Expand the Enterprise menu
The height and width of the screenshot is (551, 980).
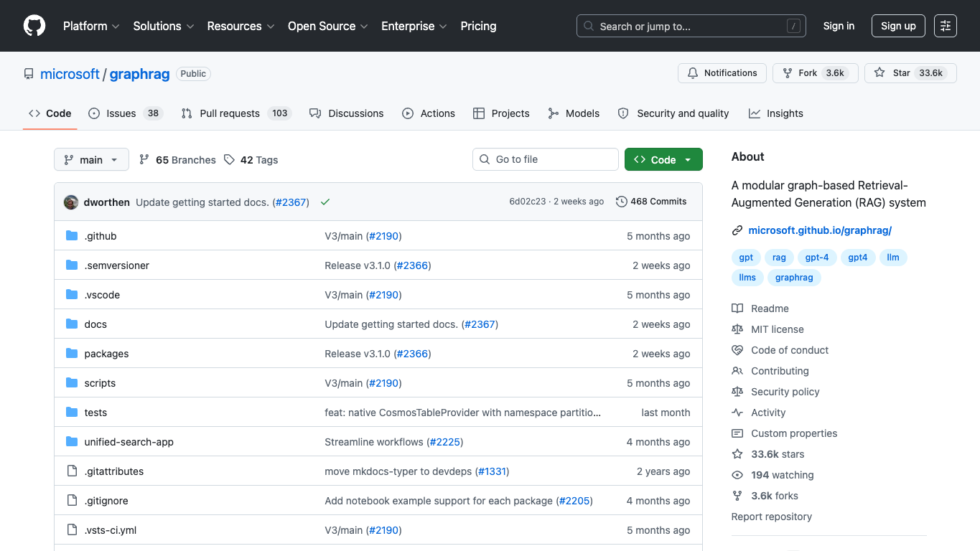coord(414,26)
